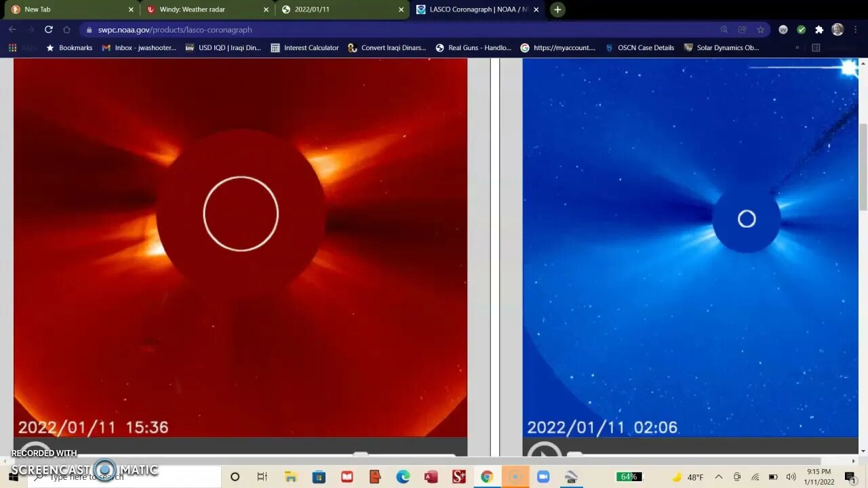Open the Solar Dynamics Ob... bookmark
Viewport: 868px width, 488px height.
(x=722, y=48)
